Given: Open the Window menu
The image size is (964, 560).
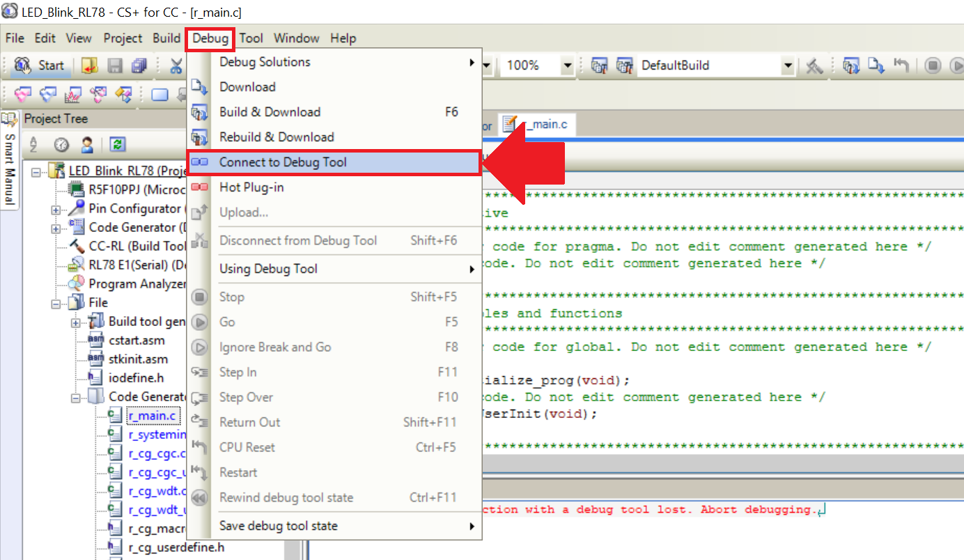Looking at the screenshot, I should point(297,38).
